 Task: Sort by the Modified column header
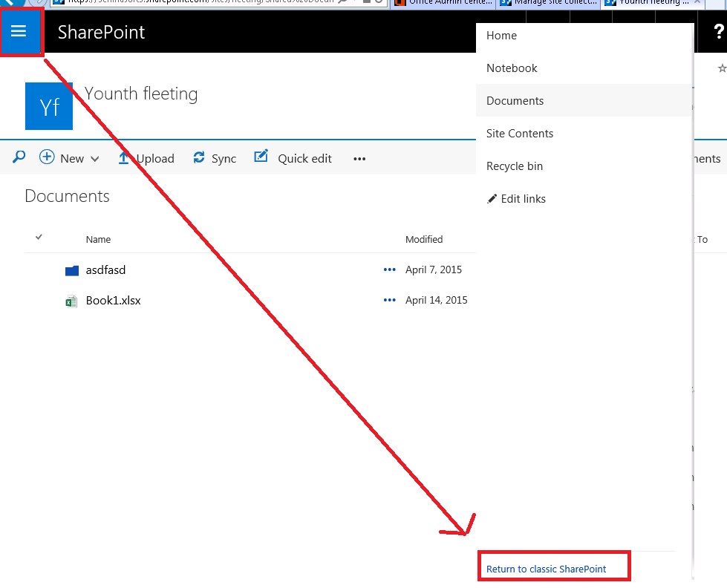[424, 239]
